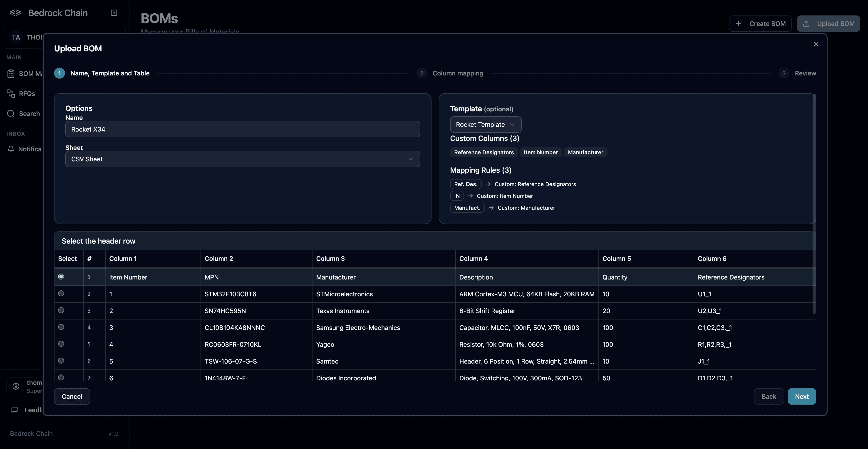The width and height of the screenshot is (868, 449).
Task: Choose row 5 Yageo radio button
Action: tap(61, 344)
